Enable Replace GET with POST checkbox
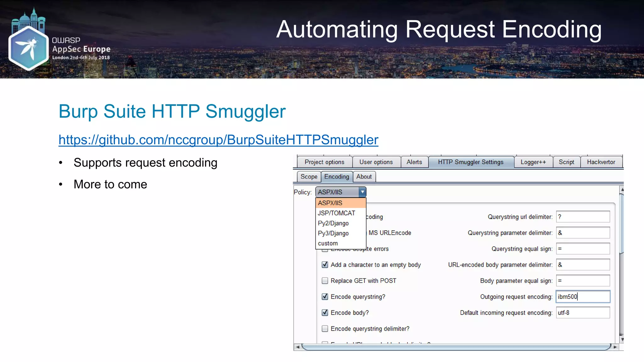Image resolution: width=644 pixels, height=362 pixels. point(325,281)
